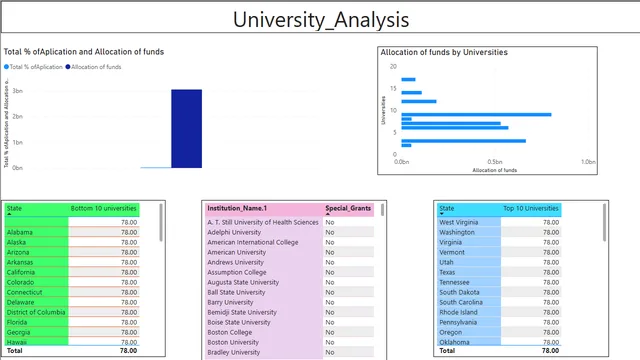640x360 pixels.
Task: Select Rhode Island in Top 10 table
Action: pyautogui.click(x=499, y=312)
